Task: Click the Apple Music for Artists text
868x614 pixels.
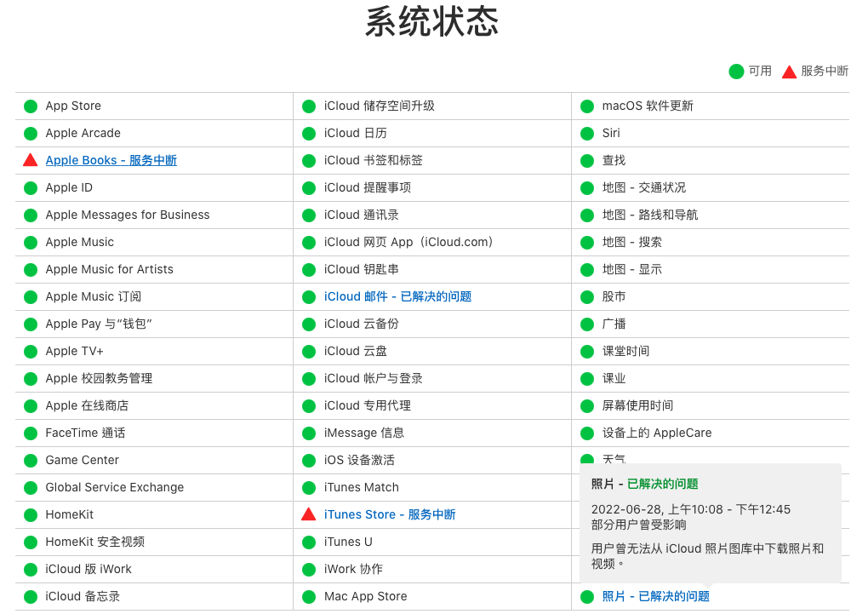Action: (109, 269)
